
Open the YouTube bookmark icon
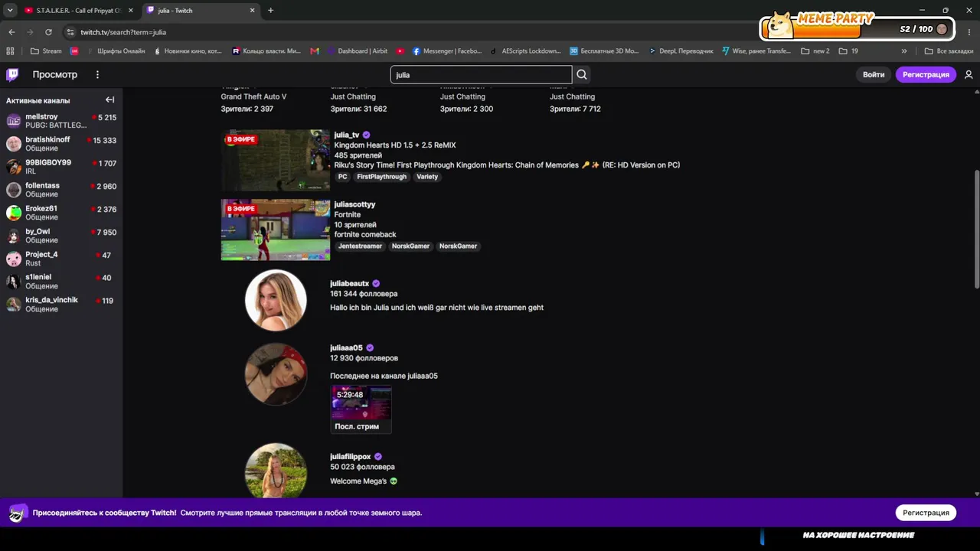[x=400, y=51]
